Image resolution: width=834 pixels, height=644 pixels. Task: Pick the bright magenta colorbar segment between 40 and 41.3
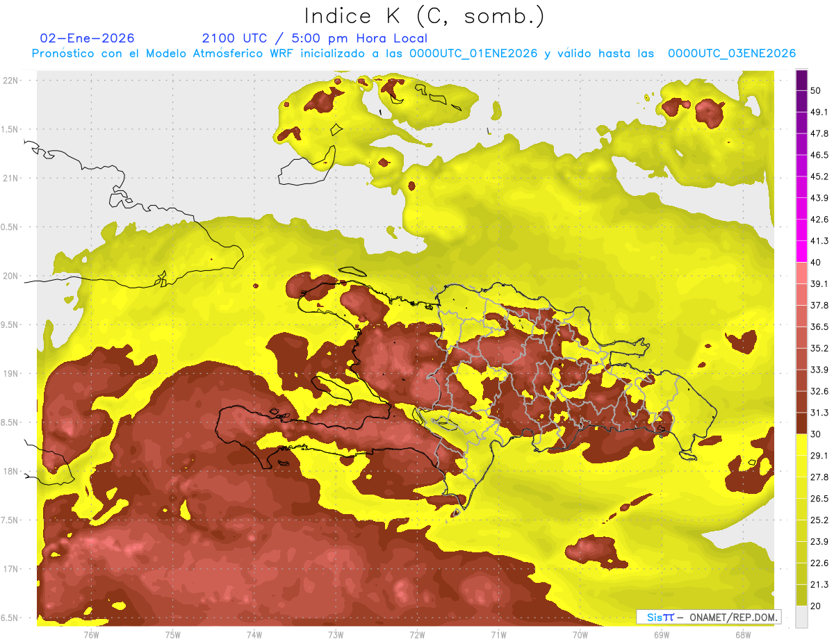[801, 252]
